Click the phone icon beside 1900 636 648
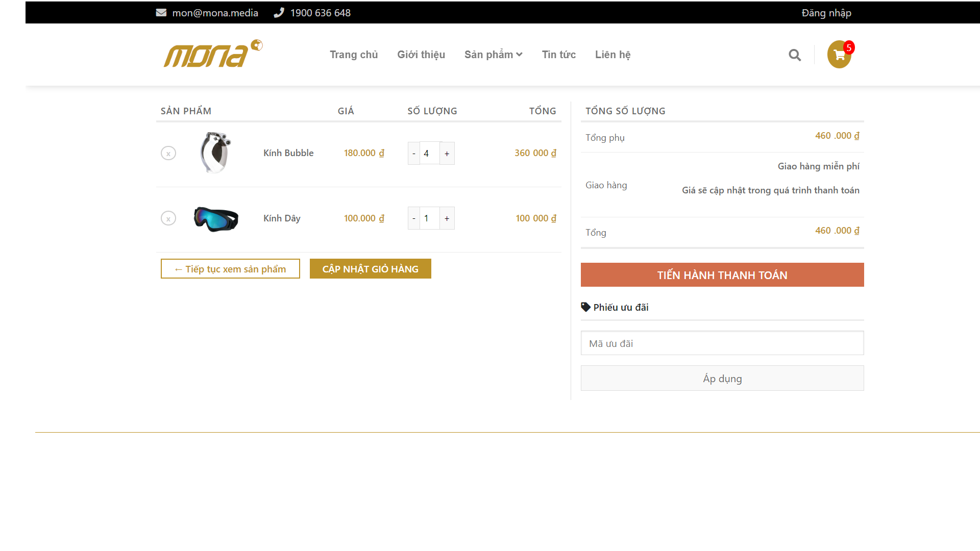Screen dimensions: 980x551 pos(279,13)
